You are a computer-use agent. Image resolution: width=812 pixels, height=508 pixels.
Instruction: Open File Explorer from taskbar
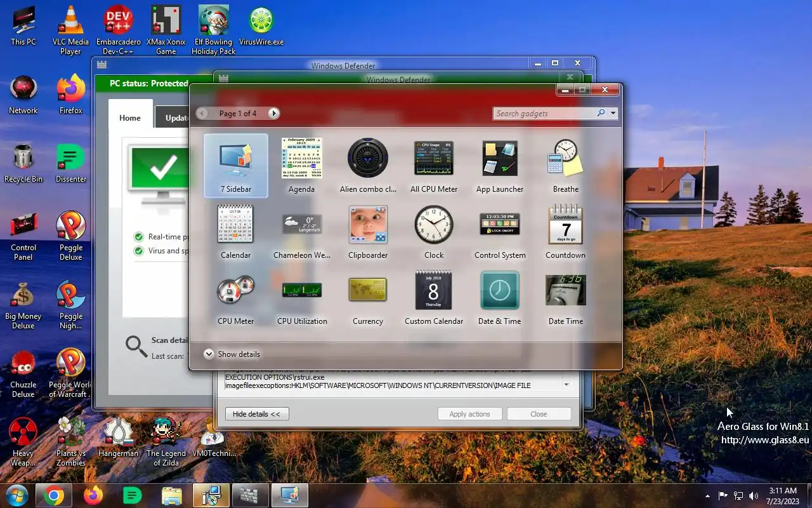172,495
